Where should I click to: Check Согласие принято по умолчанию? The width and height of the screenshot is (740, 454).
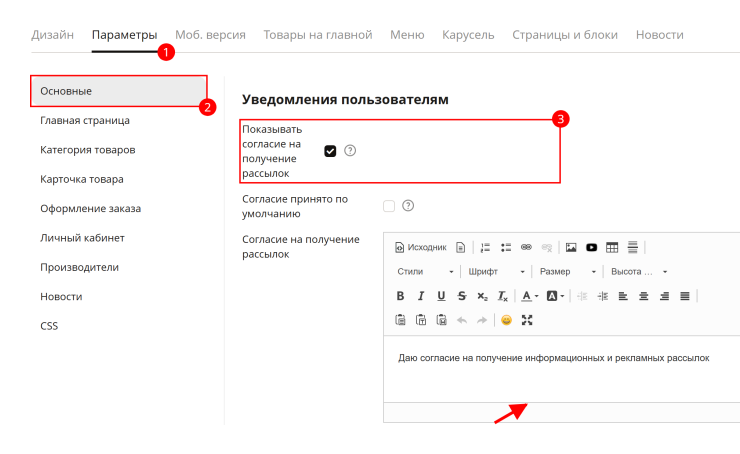point(389,206)
